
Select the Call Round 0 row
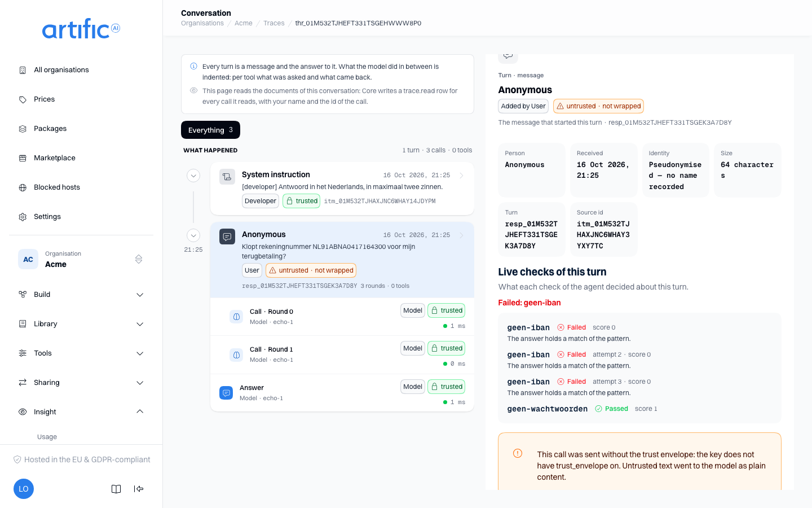(x=342, y=317)
